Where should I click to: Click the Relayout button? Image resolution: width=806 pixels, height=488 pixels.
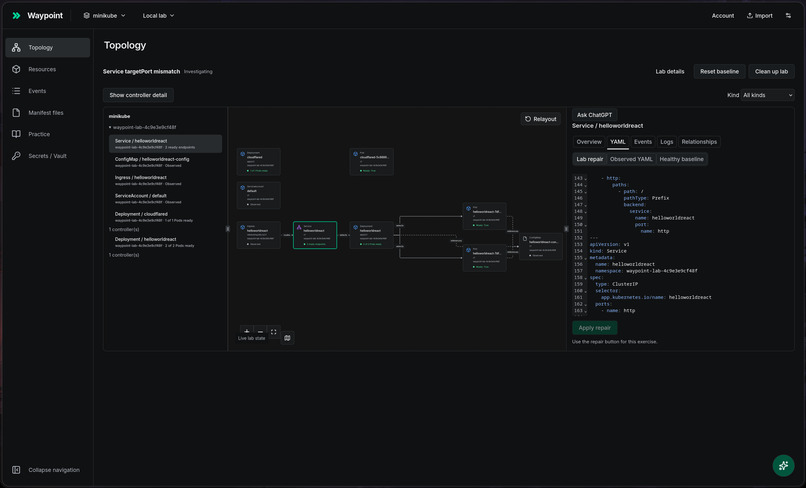coord(540,119)
